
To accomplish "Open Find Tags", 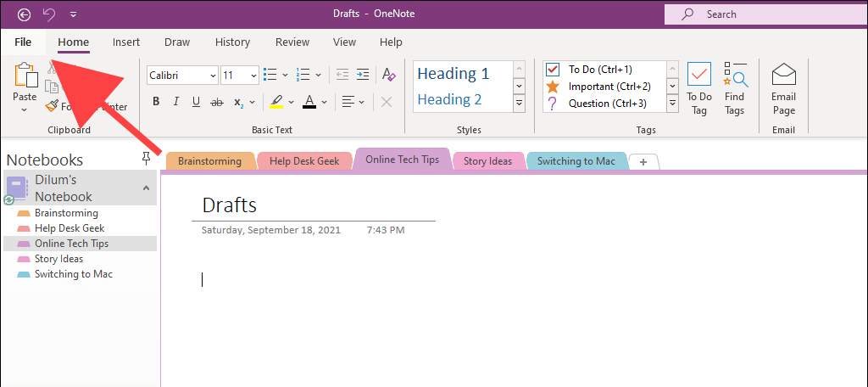I will (x=735, y=89).
